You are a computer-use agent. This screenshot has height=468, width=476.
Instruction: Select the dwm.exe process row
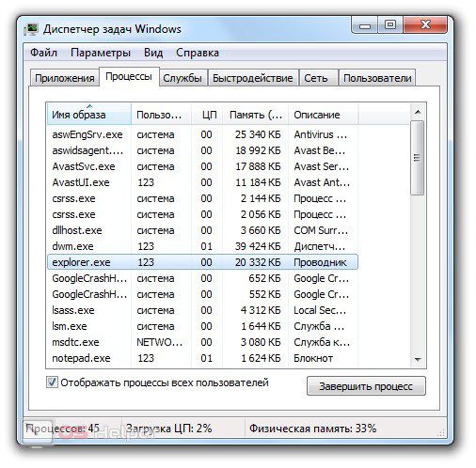coord(202,246)
